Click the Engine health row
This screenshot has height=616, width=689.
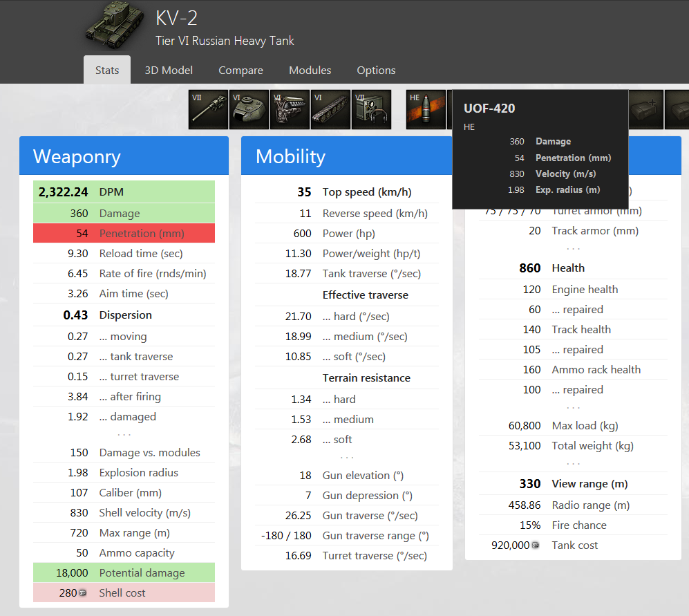(x=573, y=289)
